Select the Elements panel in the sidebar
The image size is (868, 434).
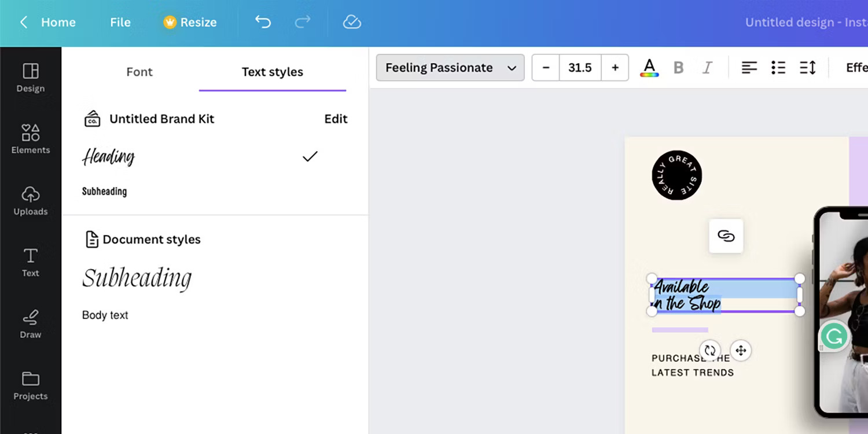point(30,139)
